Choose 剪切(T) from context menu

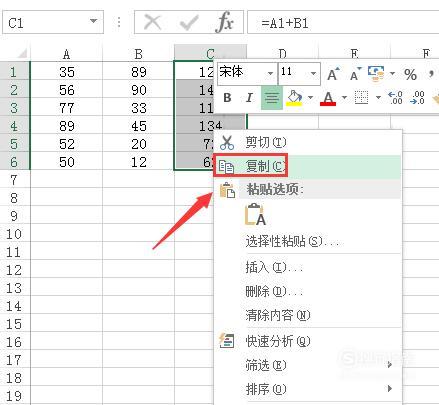(x=308, y=142)
